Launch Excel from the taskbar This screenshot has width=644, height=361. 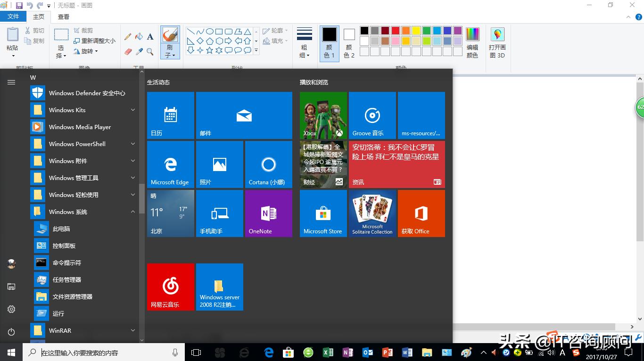327,352
